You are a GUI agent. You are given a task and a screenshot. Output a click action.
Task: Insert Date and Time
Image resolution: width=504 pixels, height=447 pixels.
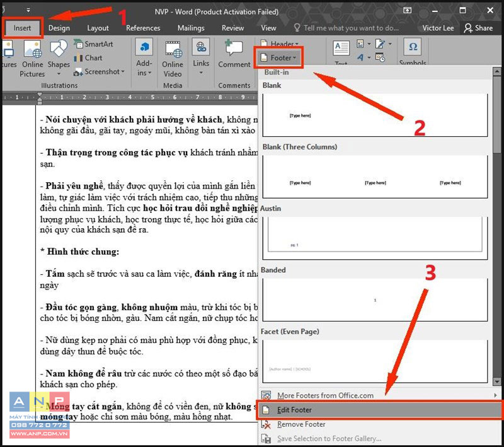[381, 58]
